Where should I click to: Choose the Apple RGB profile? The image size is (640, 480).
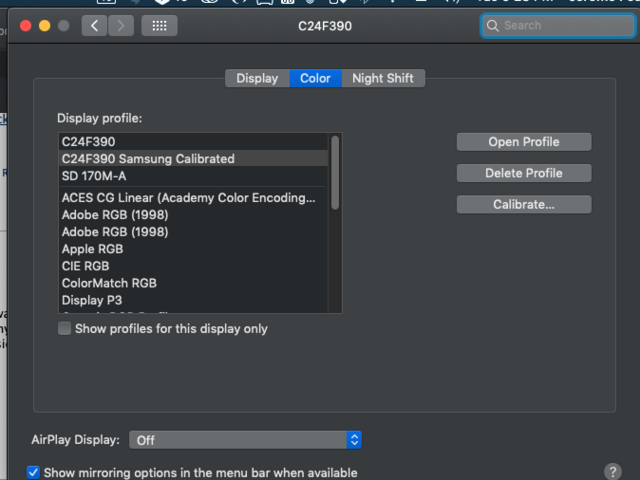pyautogui.click(x=193, y=249)
